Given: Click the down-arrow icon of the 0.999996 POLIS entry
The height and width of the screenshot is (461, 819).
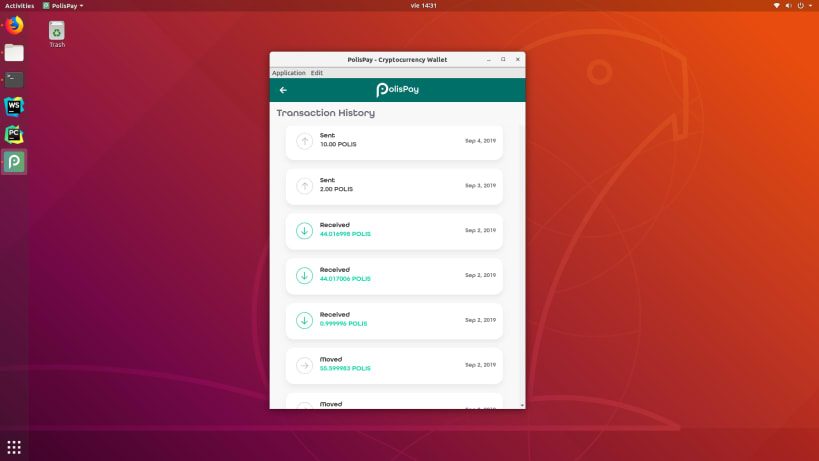Looking at the screenshot, I should [x=305, y=321].
